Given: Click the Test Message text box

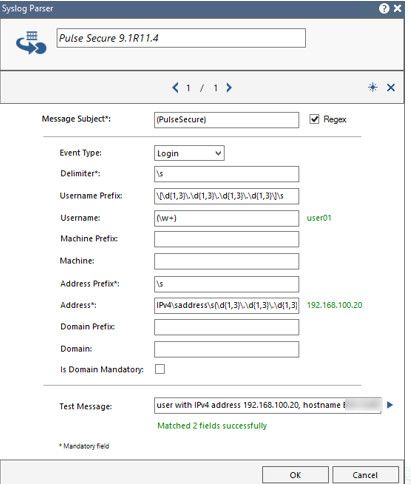Looking at the screenshot, I should click(267, 405).
